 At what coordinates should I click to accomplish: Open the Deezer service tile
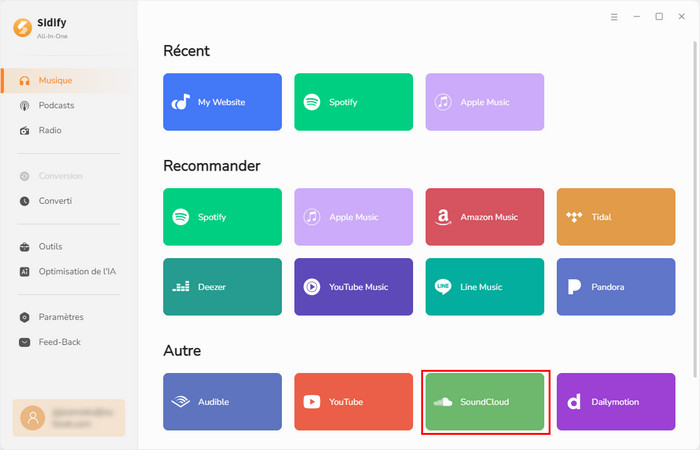pos(222,287)
